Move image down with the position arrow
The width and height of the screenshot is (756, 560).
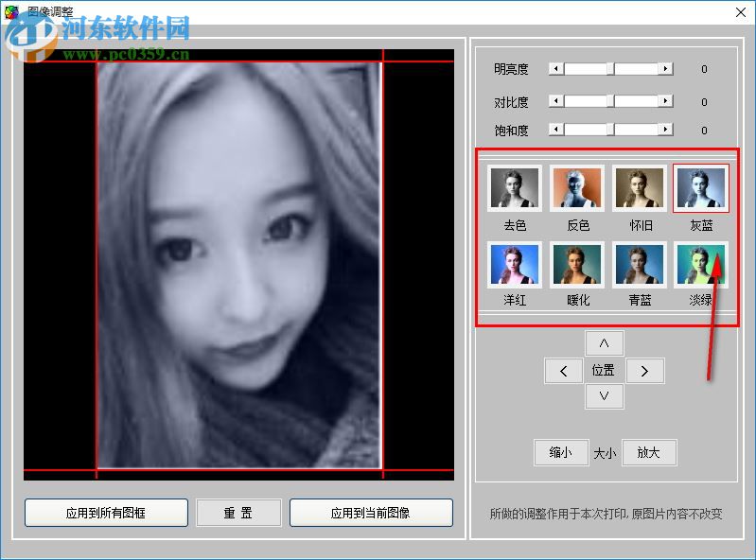604,396
